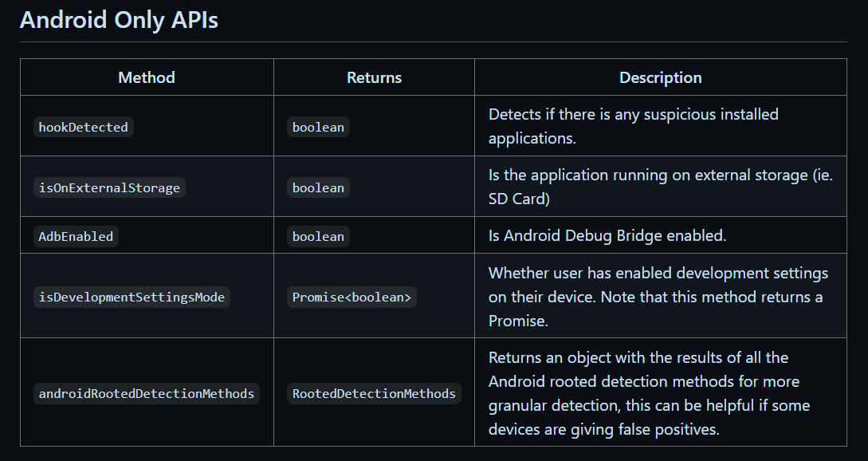Click the 'returns a Promise' note text
This screenshot has width=868, height=461.
[655, 309]
